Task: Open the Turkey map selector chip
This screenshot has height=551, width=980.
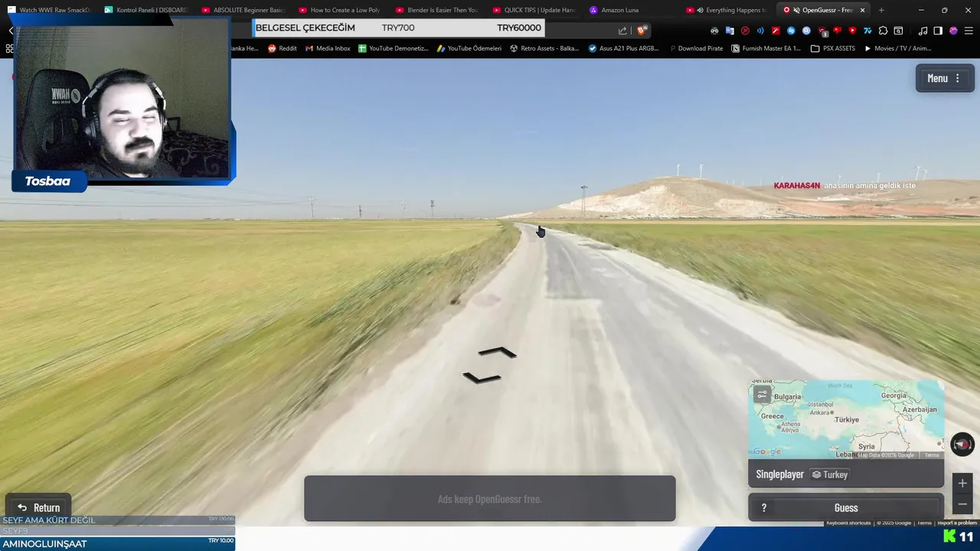Action: tap(829, 474)
